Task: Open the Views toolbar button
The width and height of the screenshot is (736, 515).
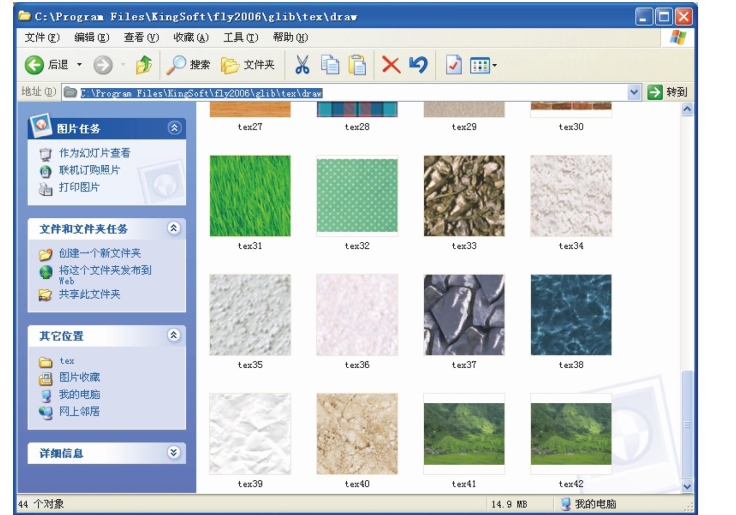Action: coord(483,65)
